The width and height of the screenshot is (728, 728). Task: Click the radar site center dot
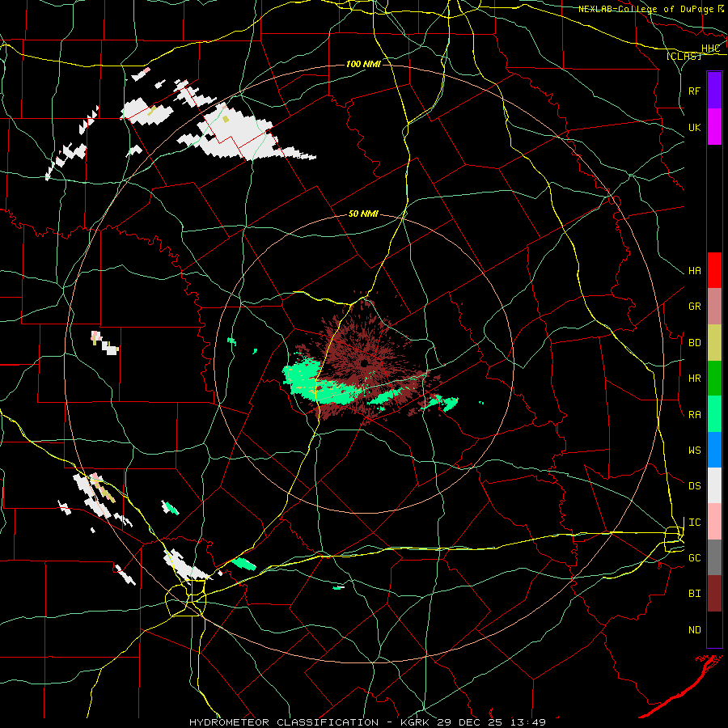[x=365, y=363]
